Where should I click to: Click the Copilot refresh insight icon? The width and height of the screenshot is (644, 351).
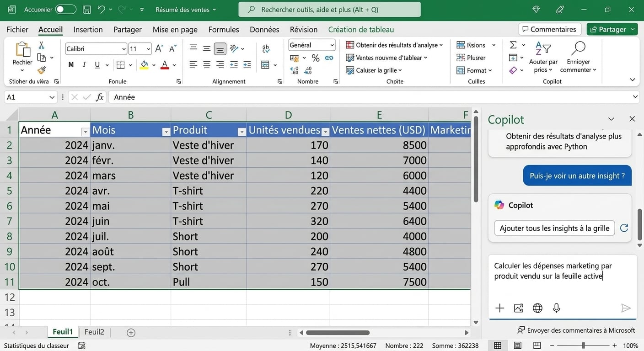coord(623,228)
